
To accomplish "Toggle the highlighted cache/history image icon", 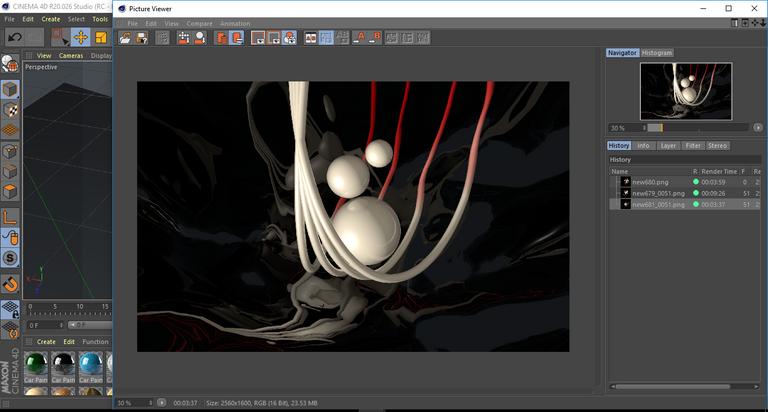I will point(237,38).
